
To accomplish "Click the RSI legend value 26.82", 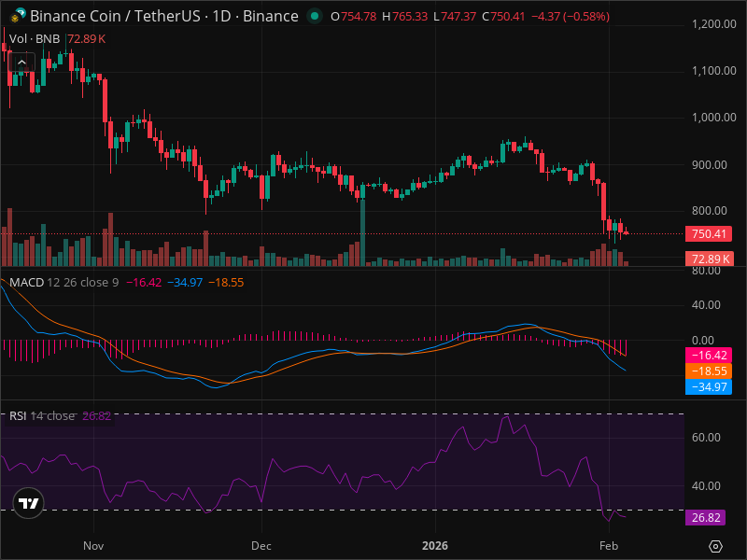I will click(x=97, y=415).
